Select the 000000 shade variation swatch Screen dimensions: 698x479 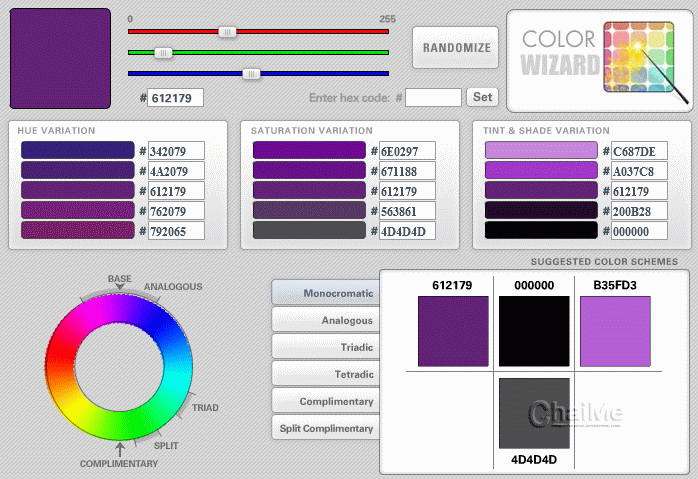[x=541, y=230]
